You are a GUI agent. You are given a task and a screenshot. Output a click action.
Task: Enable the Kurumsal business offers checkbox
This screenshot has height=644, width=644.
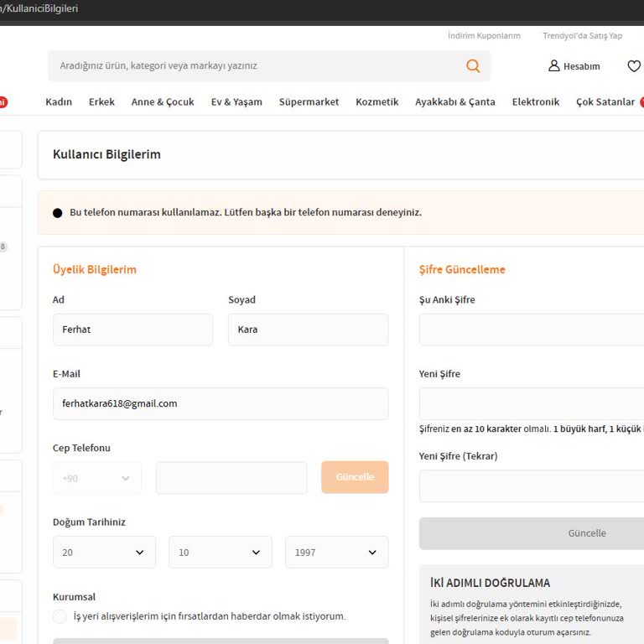tap(60, 616)
